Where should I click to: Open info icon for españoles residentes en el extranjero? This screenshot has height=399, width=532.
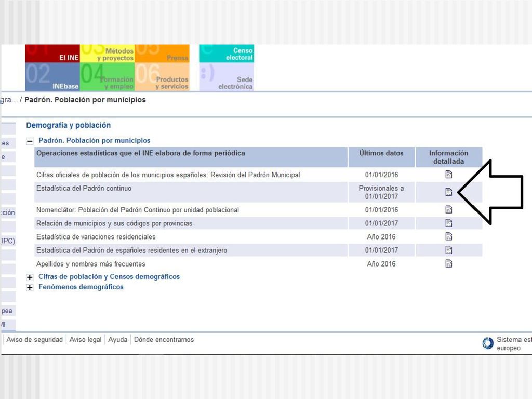click(x=448, y=250)
